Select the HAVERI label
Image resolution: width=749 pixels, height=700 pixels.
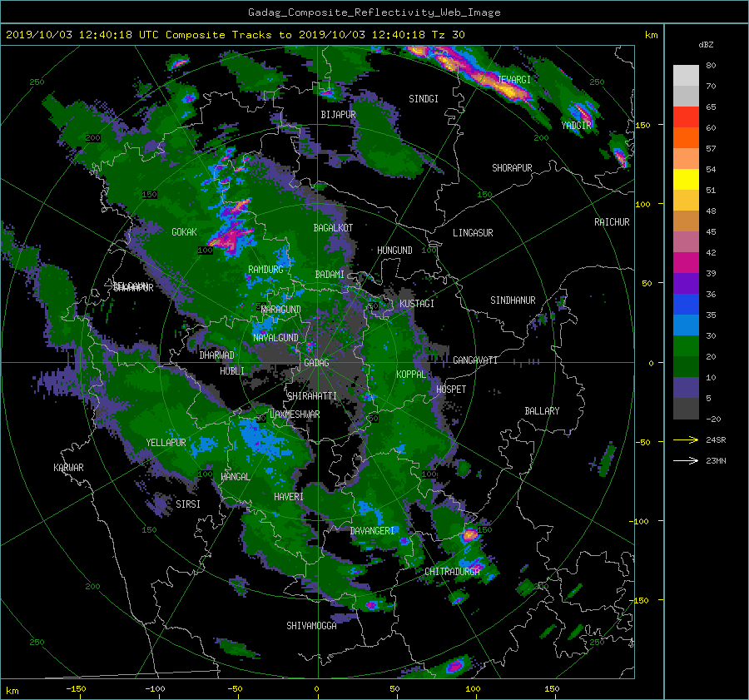[x=289, y=498]
